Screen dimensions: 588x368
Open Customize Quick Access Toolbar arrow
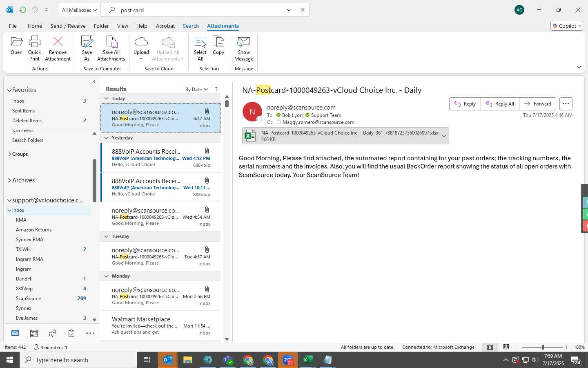click(46, 10)
